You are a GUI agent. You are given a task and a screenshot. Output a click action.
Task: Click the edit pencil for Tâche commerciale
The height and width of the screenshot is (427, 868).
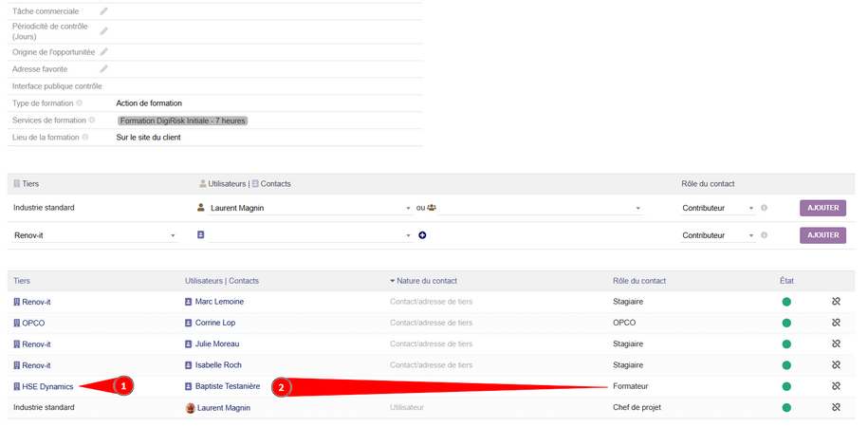tap(104, 11)
